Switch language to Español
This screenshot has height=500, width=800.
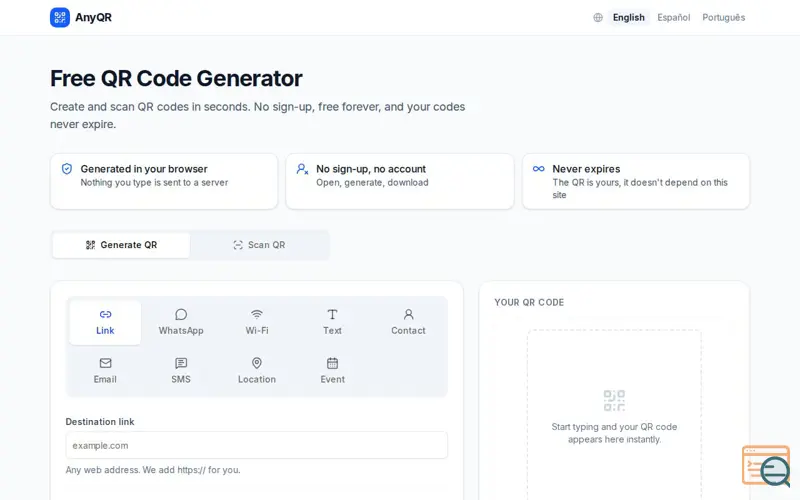pyautogui.click(x=673, y=17)
